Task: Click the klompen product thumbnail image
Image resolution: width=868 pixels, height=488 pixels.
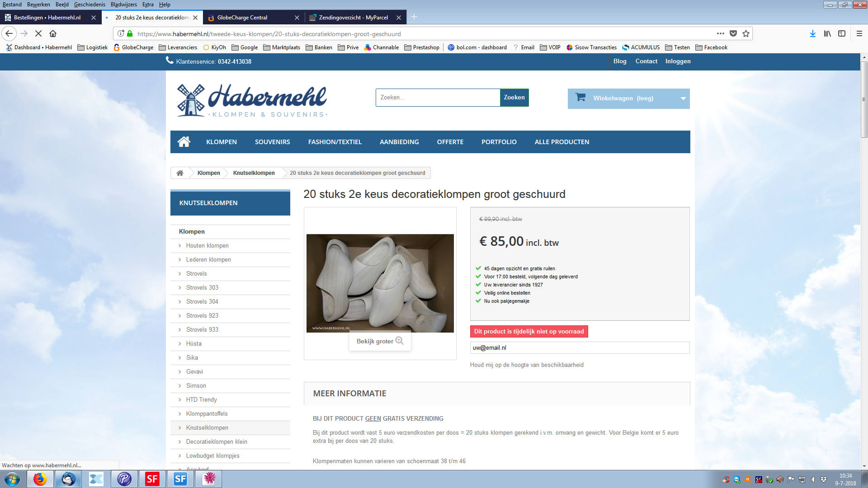Action: click(380, 283)
